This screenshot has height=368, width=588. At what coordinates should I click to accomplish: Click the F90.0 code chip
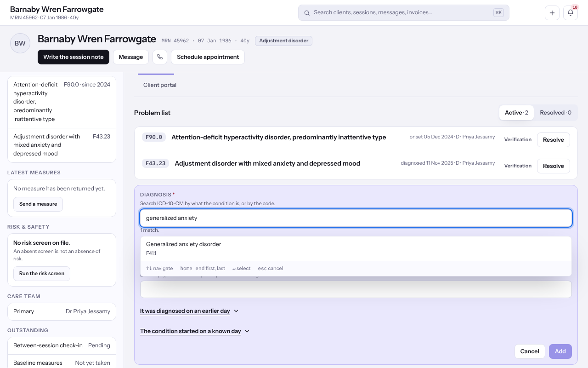(x=154, y=137)
